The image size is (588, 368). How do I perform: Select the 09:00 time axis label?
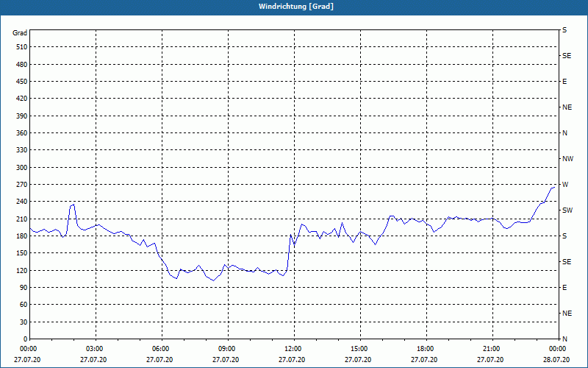(226, 349)
